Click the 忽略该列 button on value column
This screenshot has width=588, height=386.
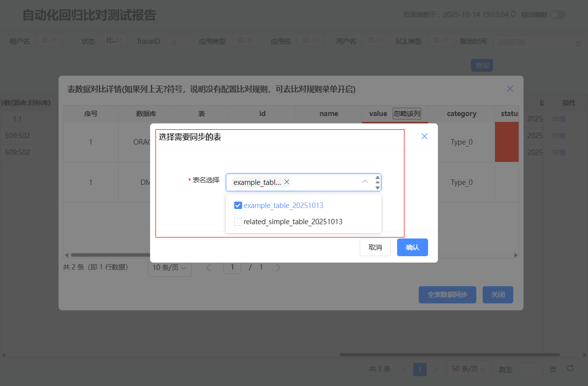[406, 114]
